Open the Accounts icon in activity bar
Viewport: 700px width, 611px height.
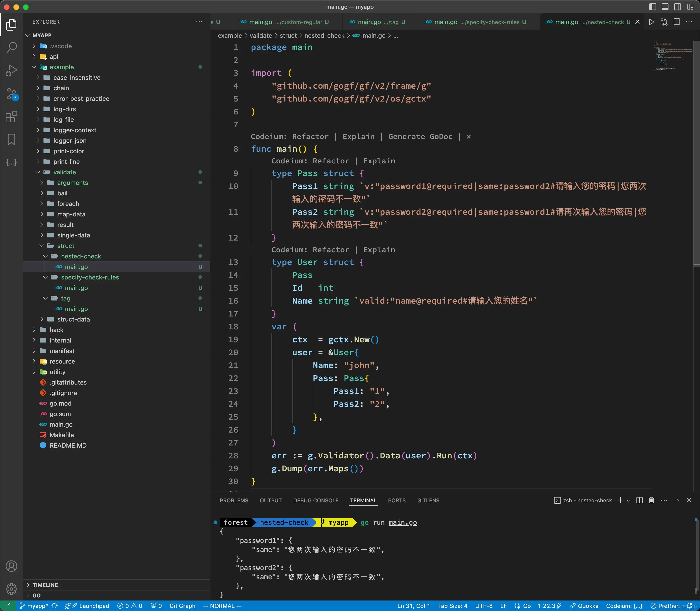click(11, 566)
